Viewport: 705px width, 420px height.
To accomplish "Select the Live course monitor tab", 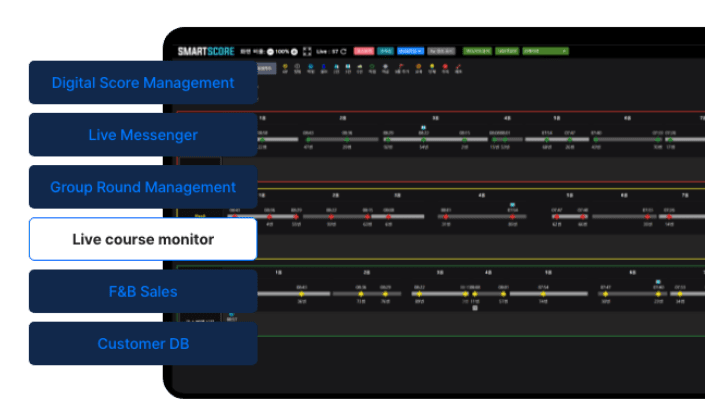I will pyautogui.click(x=142, y=240).
